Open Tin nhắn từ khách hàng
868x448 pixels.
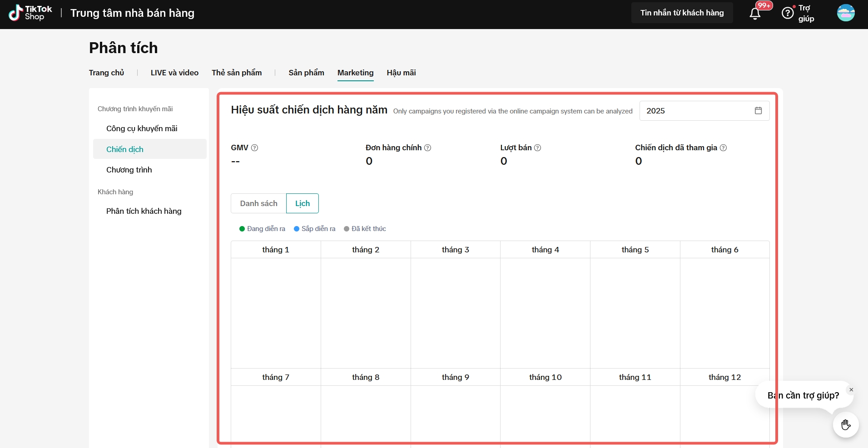[682, 13]
